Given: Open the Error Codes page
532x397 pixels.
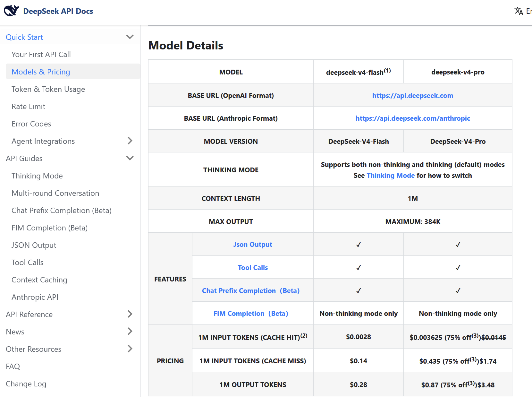Looking at the screenshot, I should coord(31,124).
